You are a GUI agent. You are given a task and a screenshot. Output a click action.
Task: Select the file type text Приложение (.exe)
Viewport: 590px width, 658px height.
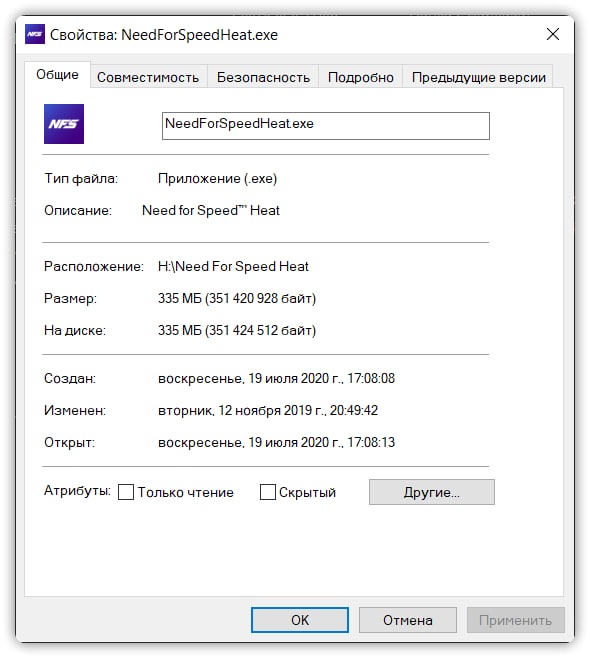point(217,178)
